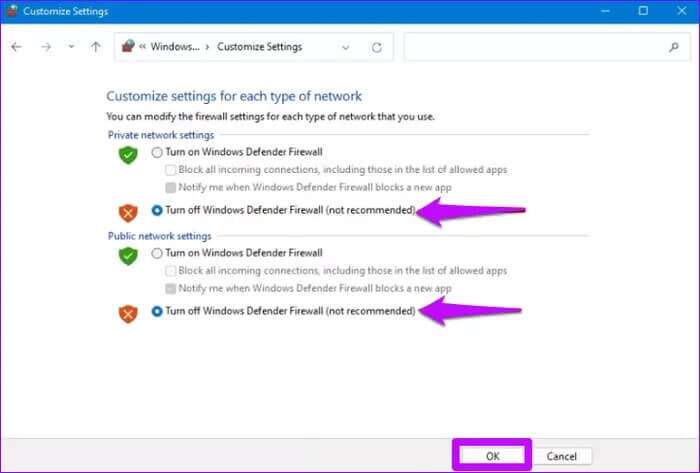Click the search magnifier icon
This screenshot has height=473, width=700.
(x=674, y=47)
